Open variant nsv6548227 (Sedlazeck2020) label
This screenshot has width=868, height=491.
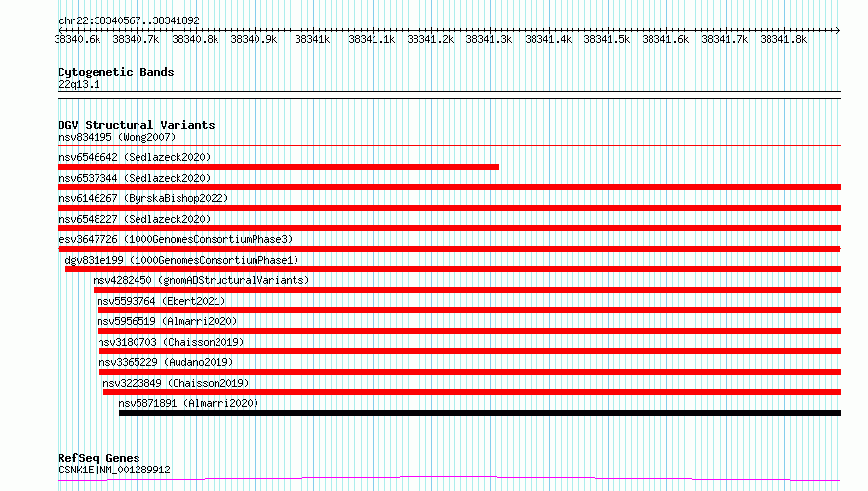pyautogui.click(x=135, y=219)
